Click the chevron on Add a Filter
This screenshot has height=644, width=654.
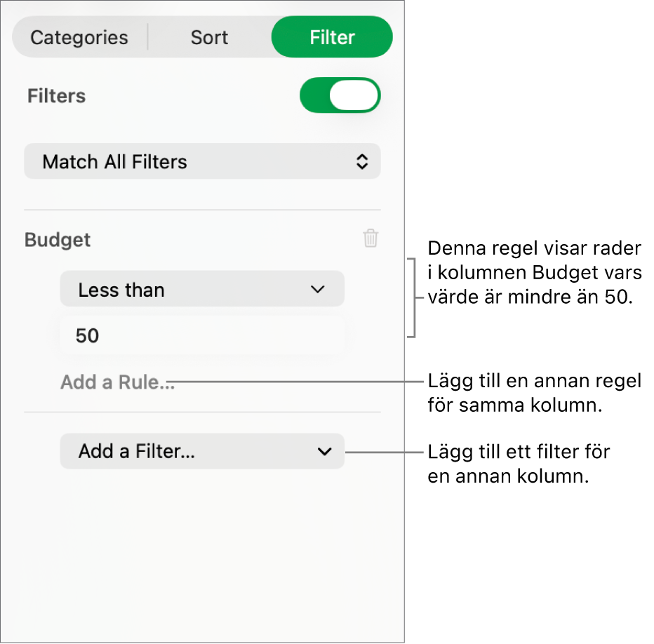[324, 451]
